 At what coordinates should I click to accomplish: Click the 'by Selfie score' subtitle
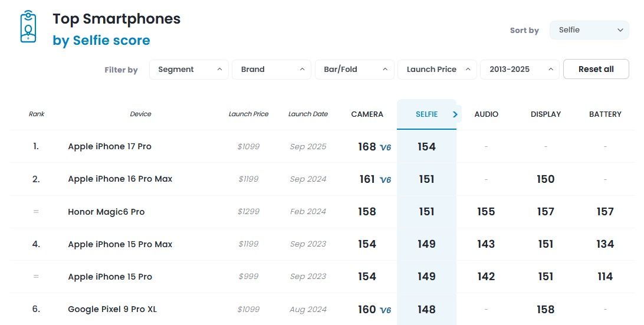[x=101, y=40]
